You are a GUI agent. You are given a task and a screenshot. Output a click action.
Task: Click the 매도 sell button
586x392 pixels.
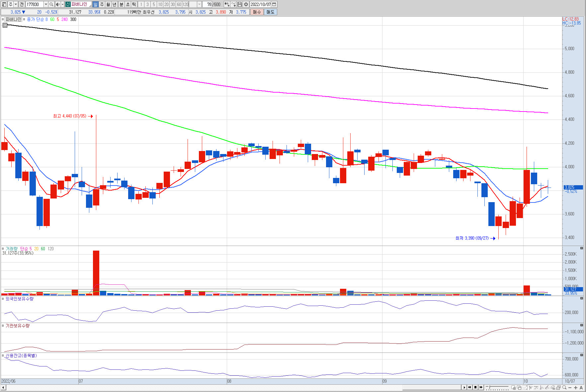coord(271,12)
